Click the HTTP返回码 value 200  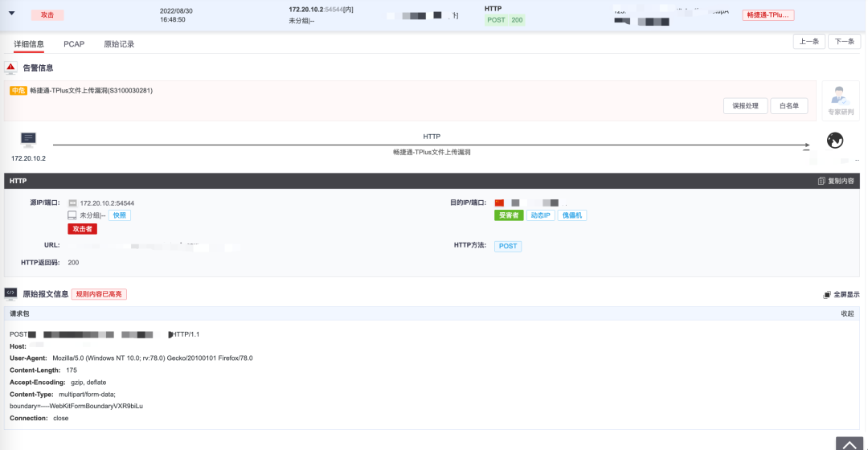(x=73, y=262)
